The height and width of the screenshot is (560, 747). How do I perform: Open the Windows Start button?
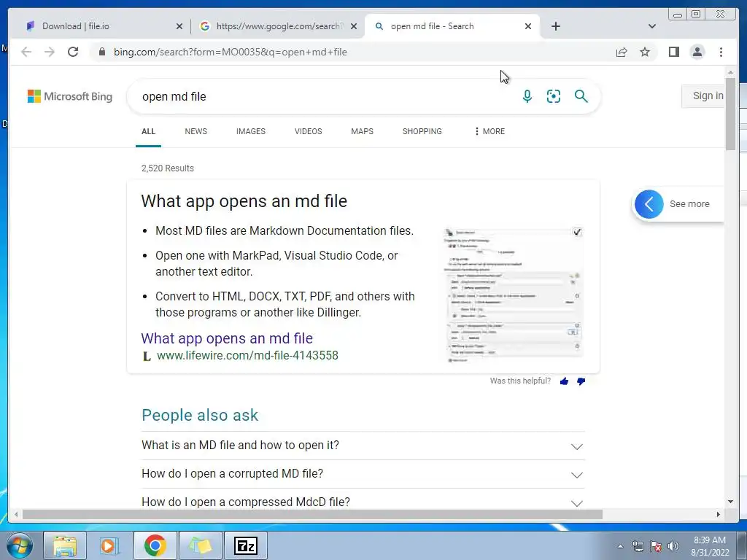[x=20, y=545]
